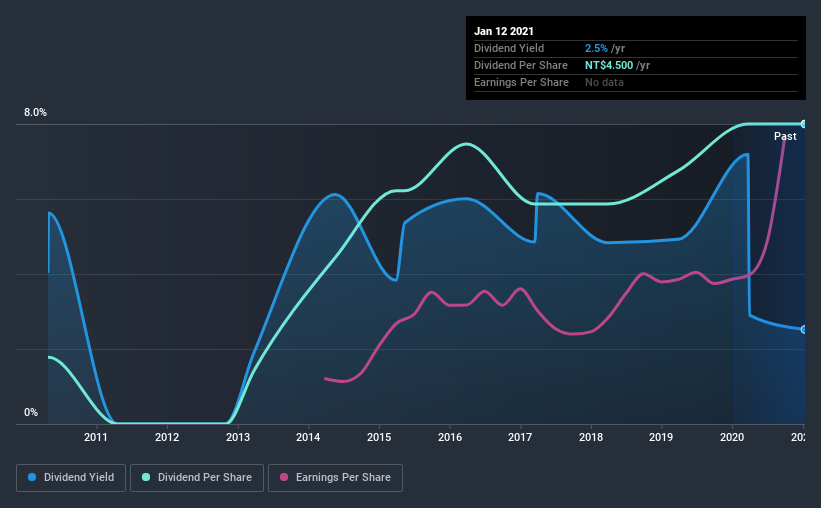Select the Dividend Per Share endpoint marker at 8.0%
This screenshot has width=821, height=508.
point(804,124)
